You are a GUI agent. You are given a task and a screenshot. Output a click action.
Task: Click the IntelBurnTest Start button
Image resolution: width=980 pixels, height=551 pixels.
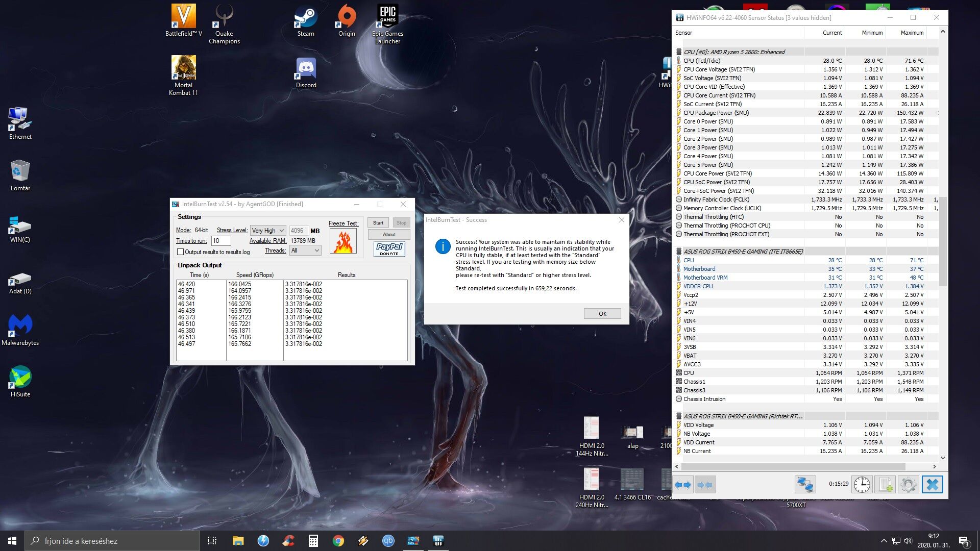point(378,223)
